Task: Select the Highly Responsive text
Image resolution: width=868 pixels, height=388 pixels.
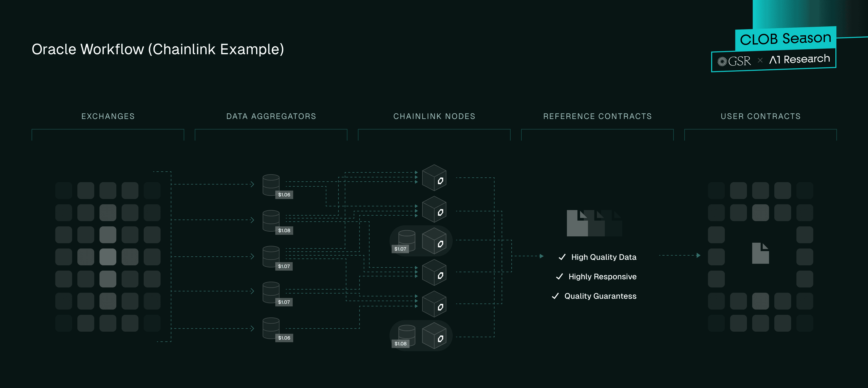Action: [x=602, y=277]
